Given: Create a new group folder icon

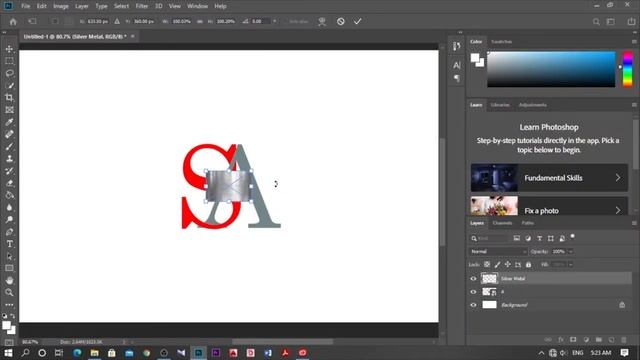Looking at the screenshot, I should [599, 340].
